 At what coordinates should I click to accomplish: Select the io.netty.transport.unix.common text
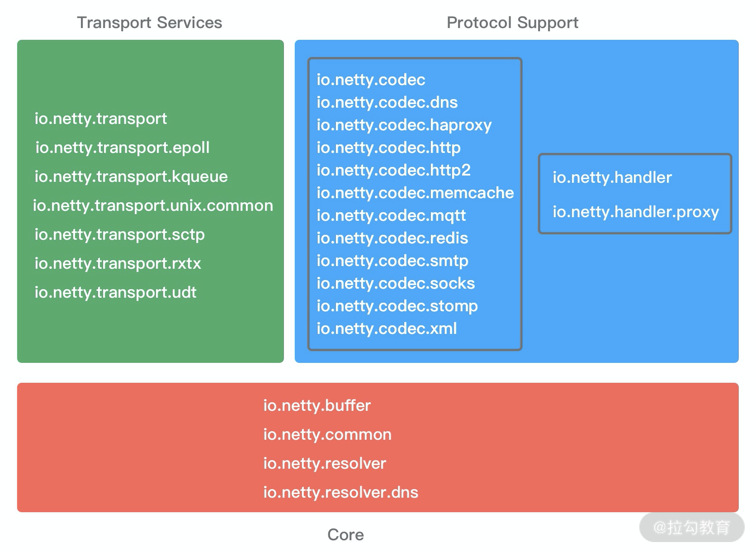[x=153, y=205]
